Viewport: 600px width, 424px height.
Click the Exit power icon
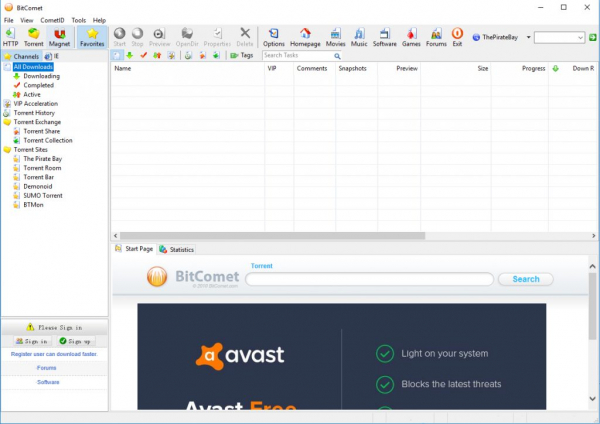(x=457, y=37)
